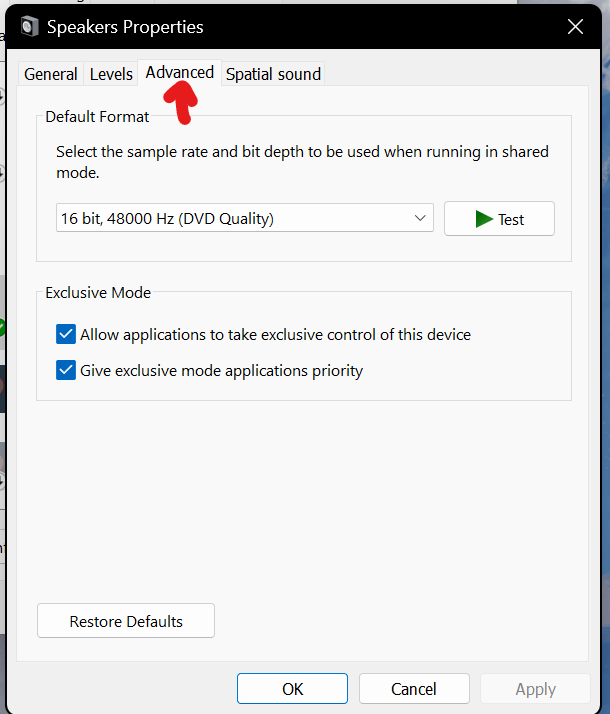Viewport: 610px width, 714px height.
Task: Confirm with the OK button
Action: tap(292, 688)
